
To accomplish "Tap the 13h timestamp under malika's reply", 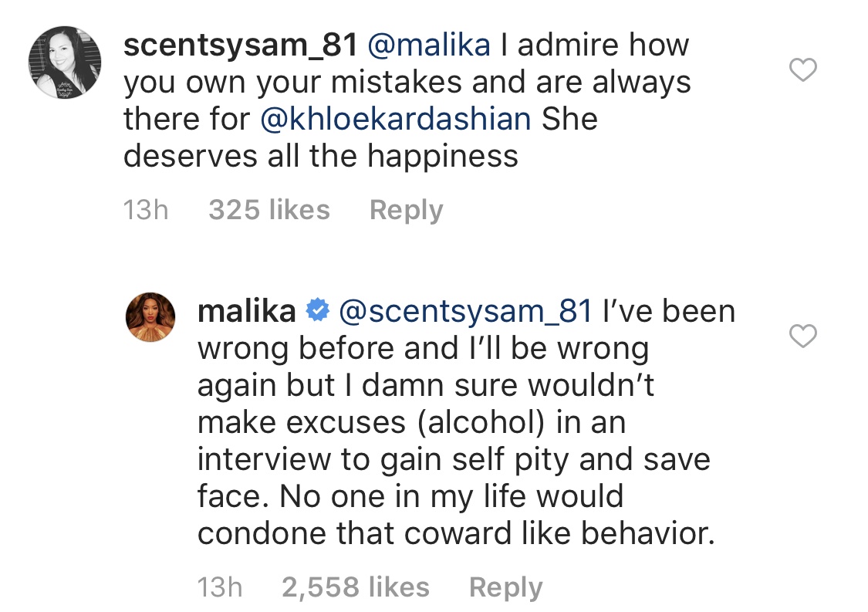I will [x=220, y=587].
